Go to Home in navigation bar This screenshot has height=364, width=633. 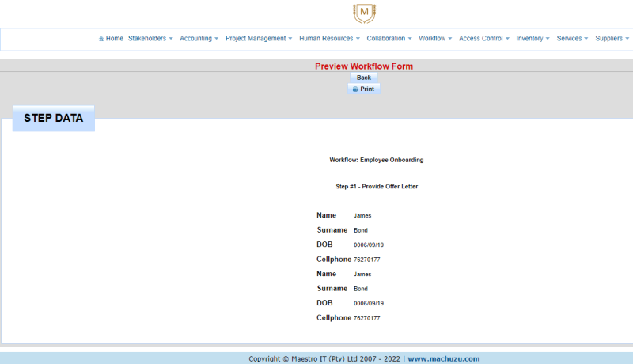111,38
